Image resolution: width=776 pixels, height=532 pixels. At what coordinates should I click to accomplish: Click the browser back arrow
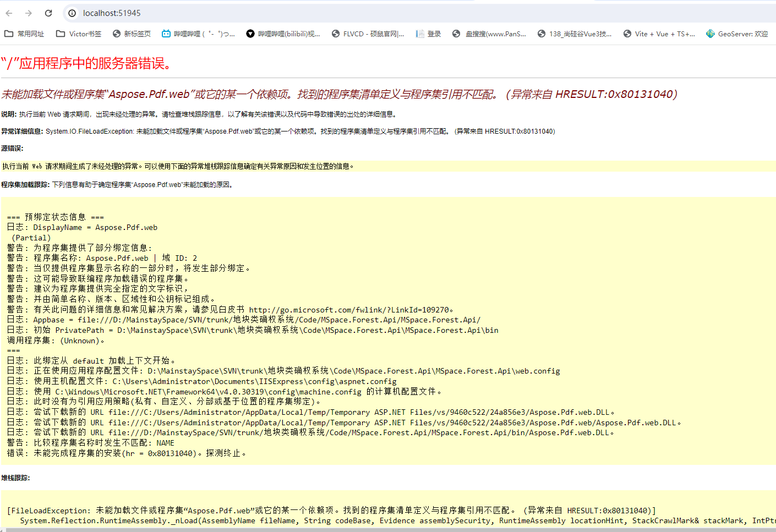coord(9,13)
